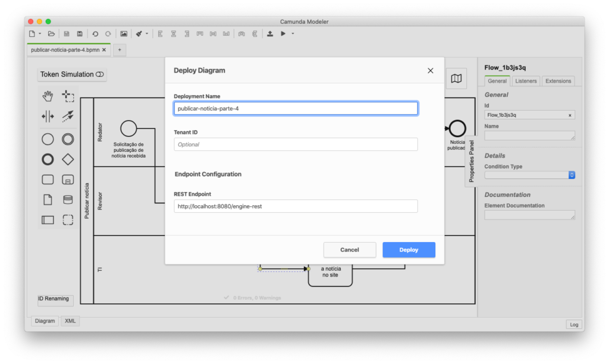Select the start event in Redator lane
Image resolution: width=609 pixels, height=364 pixels.
coord(128,128)
